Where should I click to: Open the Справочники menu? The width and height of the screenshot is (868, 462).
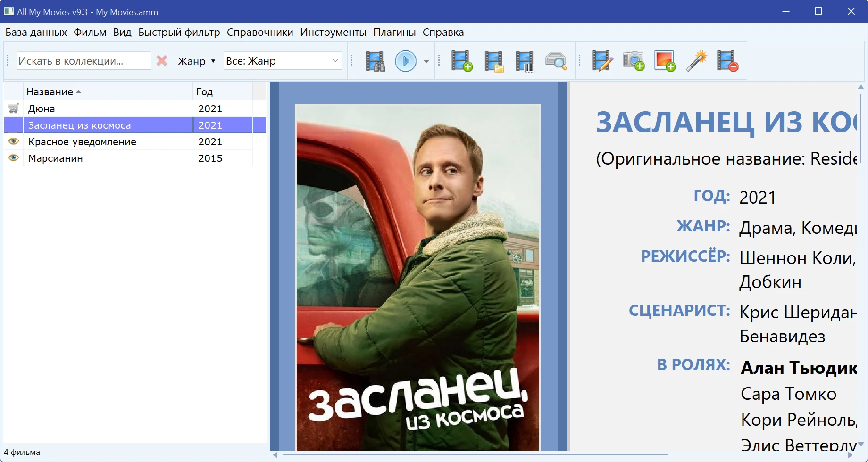click(260, 33)
